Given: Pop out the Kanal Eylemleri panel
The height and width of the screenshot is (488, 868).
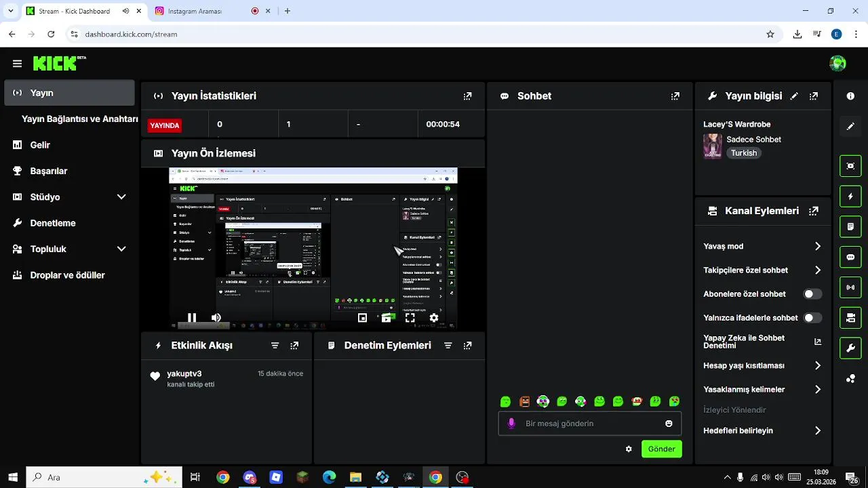Looking at the screenshot, I should point(814,211).
